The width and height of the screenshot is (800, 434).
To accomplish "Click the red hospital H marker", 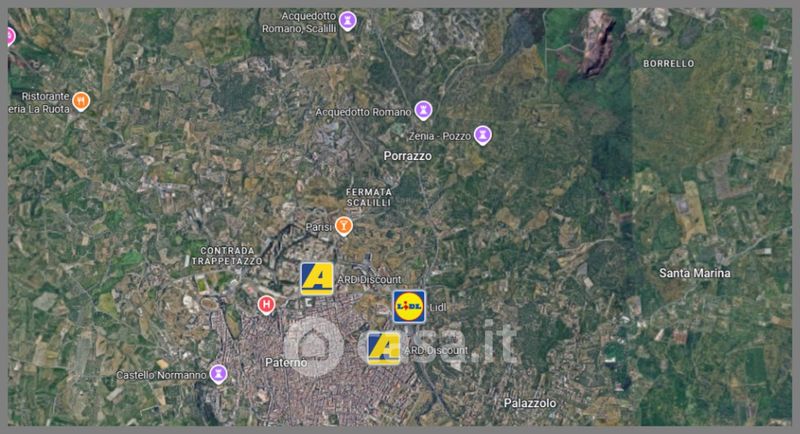I will coord(266,305).
